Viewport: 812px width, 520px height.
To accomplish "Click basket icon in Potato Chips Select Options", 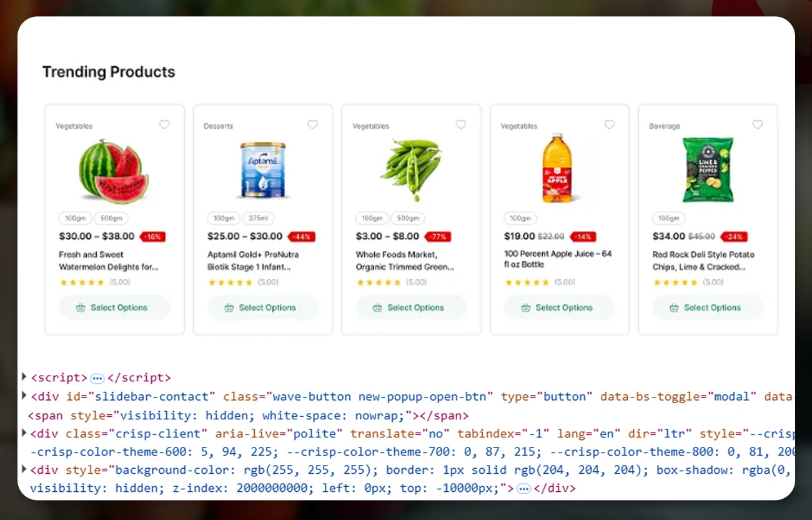I will point(674,307).
